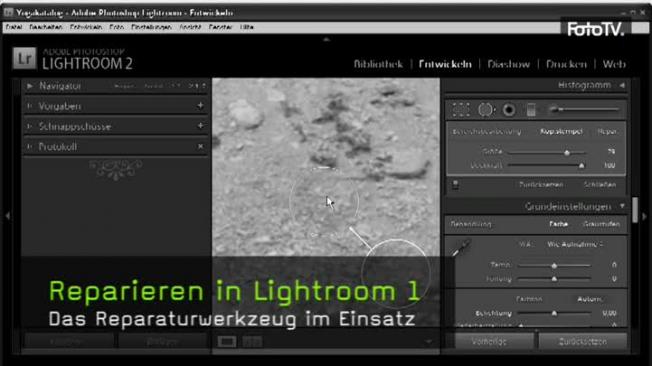The image size is (652, 366).
Task: Hide the top module panel arrow
Action: tap(326, 40)
